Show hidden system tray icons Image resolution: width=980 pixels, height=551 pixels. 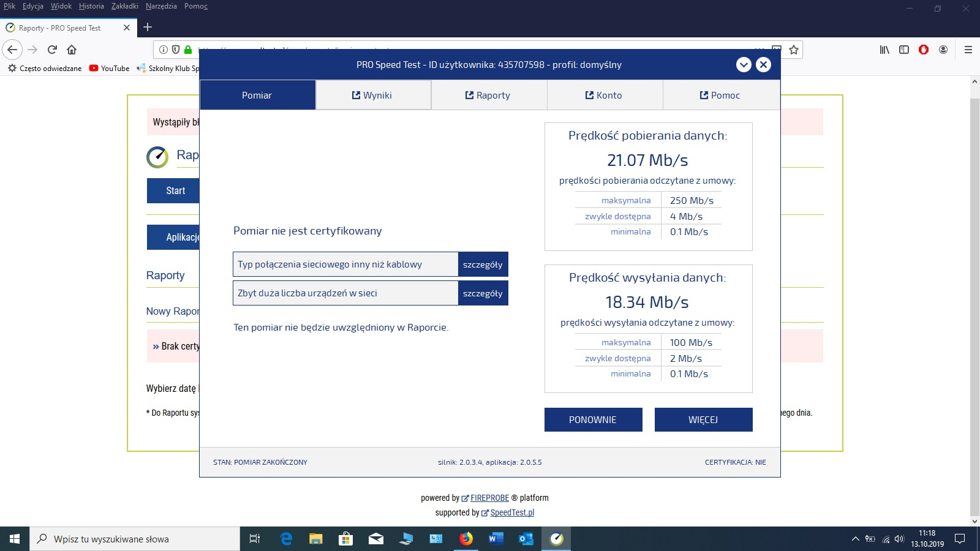point(855,539)
